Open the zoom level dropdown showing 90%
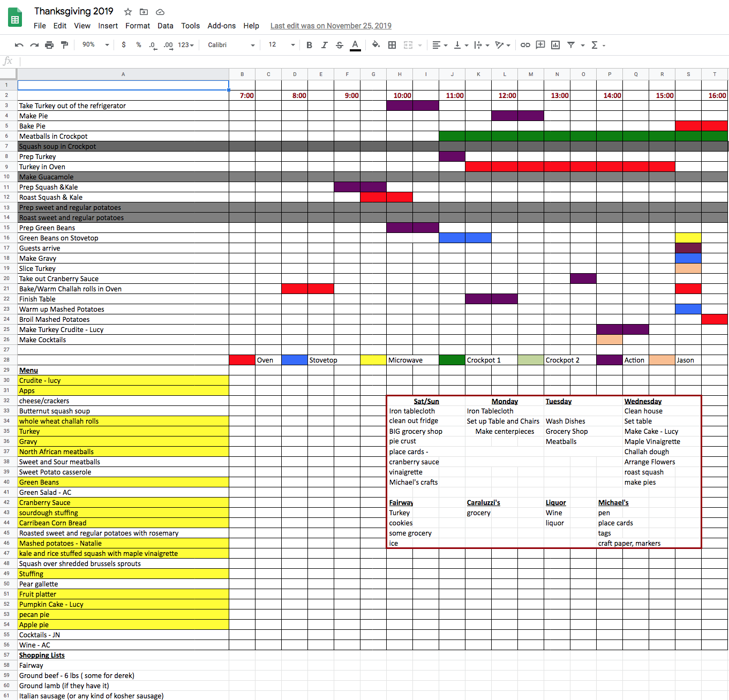The height and width of the screenshot is (700, 729). click(95, 45)
